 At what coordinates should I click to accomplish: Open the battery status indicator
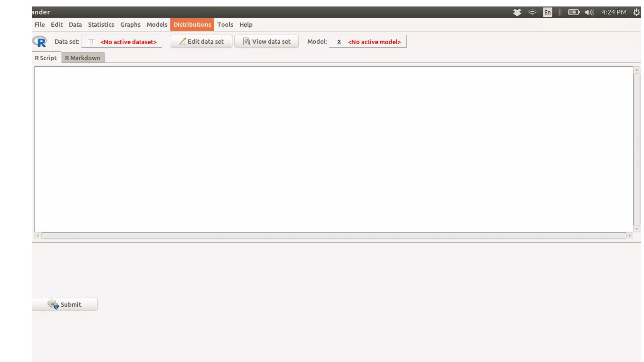click(x=574, y=12)
